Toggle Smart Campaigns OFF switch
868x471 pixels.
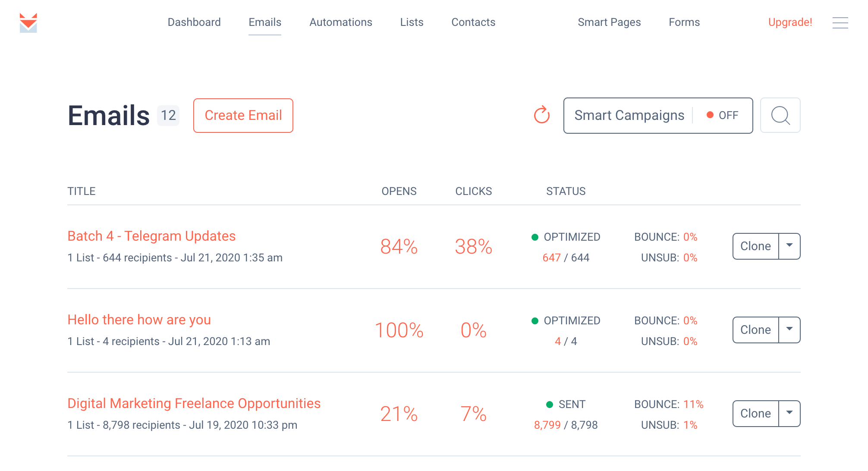click(x=723, y=115)
